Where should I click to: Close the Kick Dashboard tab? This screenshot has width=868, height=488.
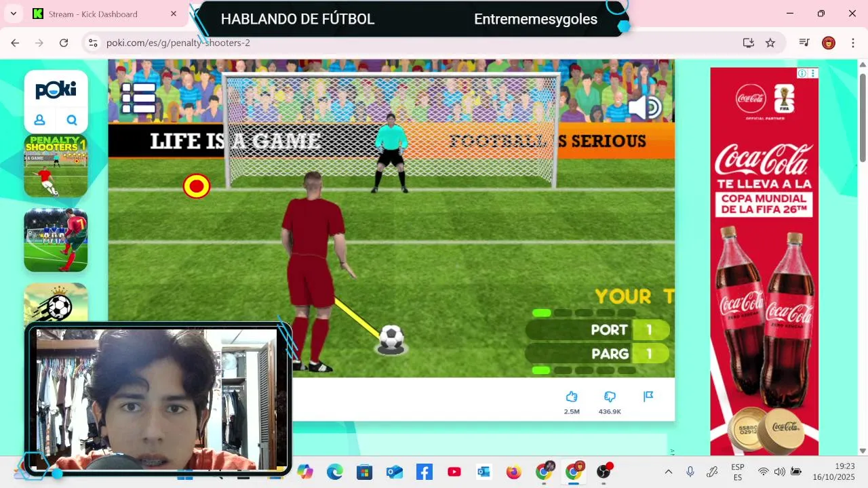point(174,14)
